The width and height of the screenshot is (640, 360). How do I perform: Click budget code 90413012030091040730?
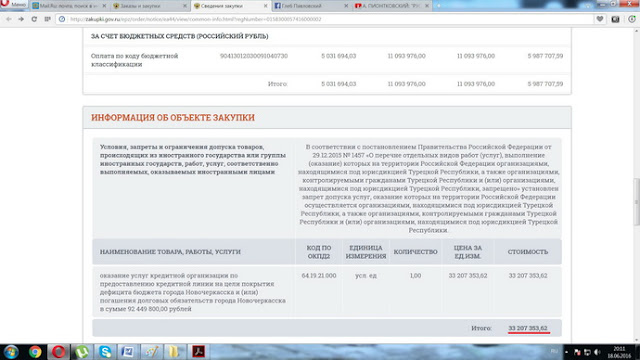pos(254,56)
